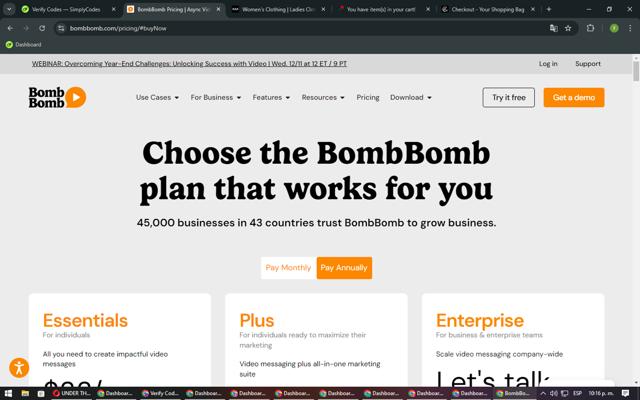This screenshot has height=400, width=640.
Task: Expand the Resources dropdown
Action: (x=323, y=97)
